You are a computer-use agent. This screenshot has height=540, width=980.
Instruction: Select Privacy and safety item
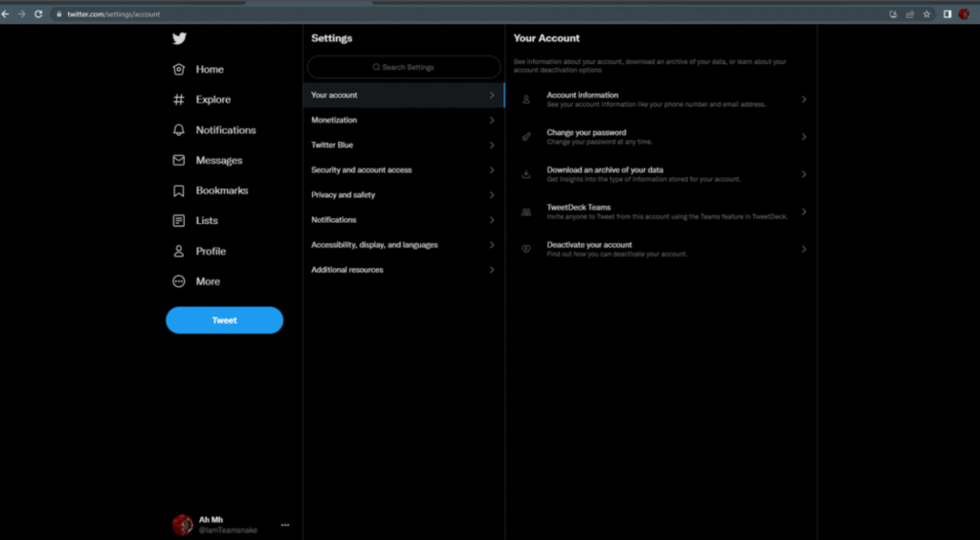pos(404,195)
